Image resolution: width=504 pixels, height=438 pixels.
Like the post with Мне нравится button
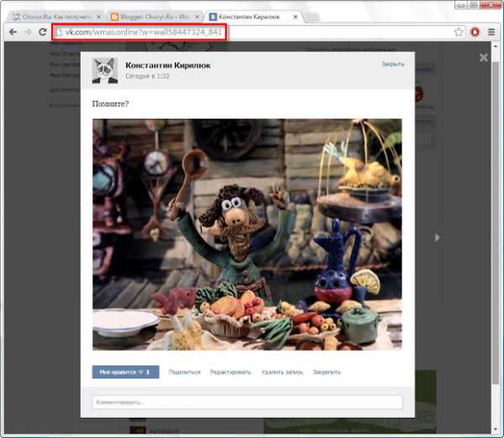(x=126, y=372)
